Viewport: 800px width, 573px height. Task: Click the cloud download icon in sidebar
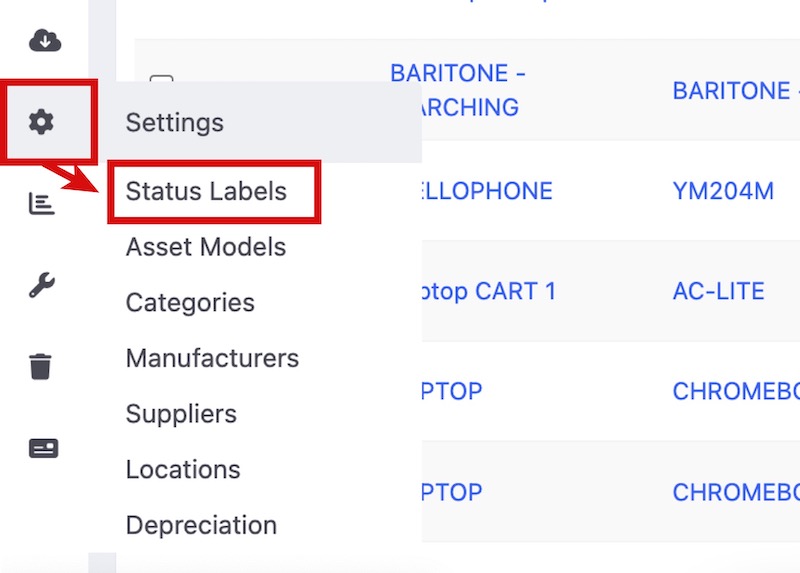pos(45,40)
